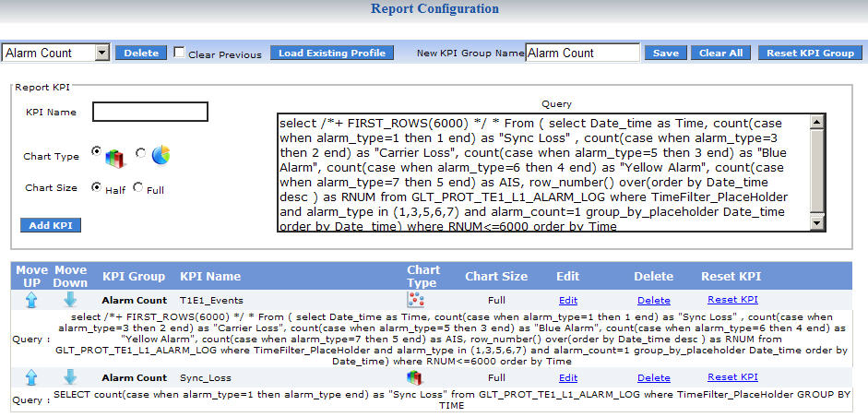Delete the Sync_Loss KPI
The image size is (868, 417).
tap(654, 377)
